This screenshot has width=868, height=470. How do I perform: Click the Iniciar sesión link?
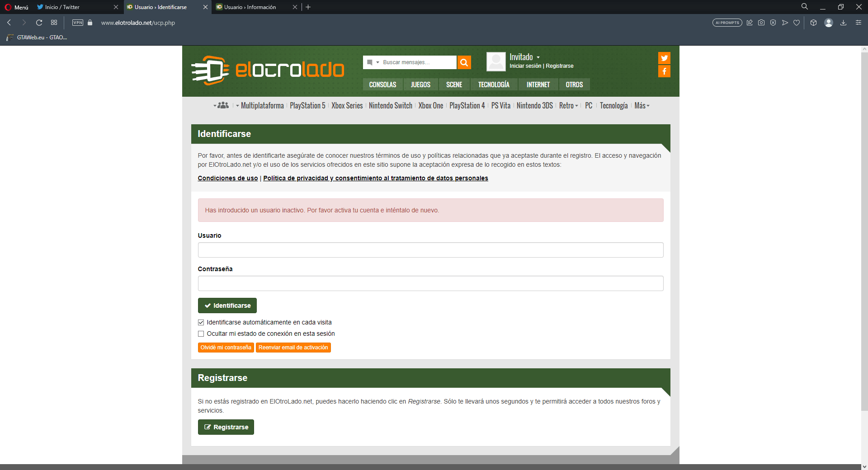525,66
